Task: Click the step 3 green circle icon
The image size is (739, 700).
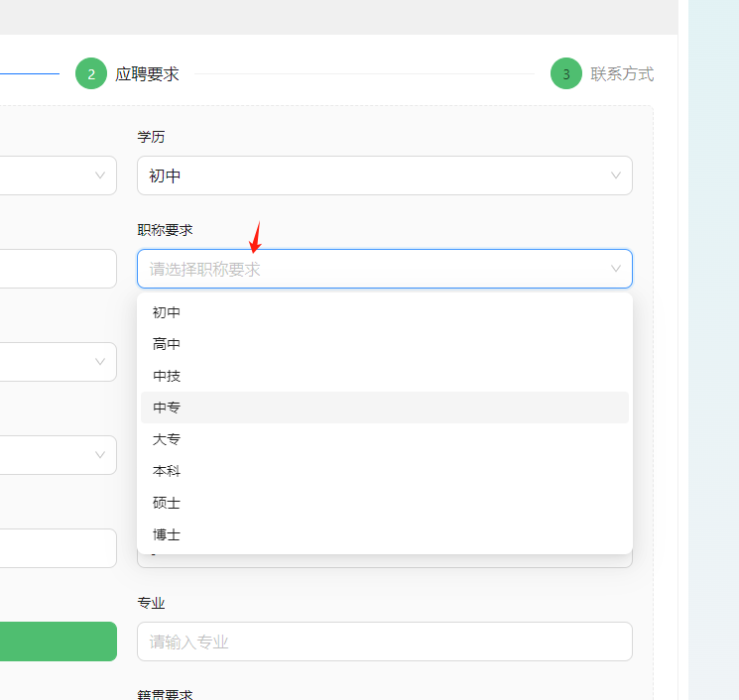Action: click(x=566, y=74)
